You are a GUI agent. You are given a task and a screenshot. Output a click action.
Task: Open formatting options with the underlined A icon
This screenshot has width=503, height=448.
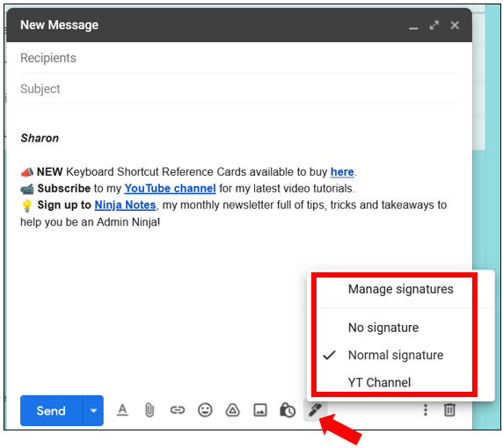[x=122, y=410]
